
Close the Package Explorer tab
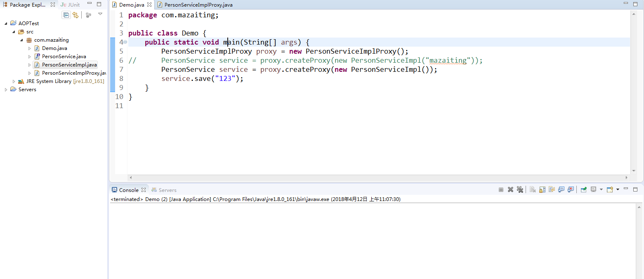click(53, 5)
